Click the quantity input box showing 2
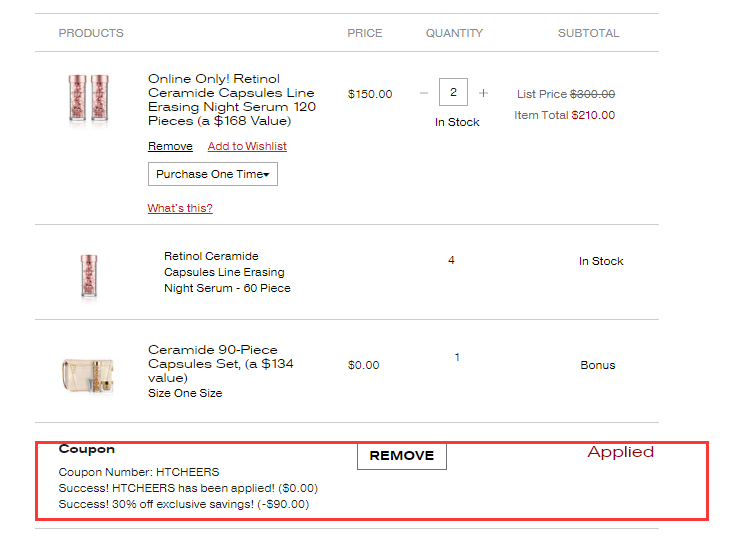Image resolution: width=732 pixels, height=536 pixels. 453,92
